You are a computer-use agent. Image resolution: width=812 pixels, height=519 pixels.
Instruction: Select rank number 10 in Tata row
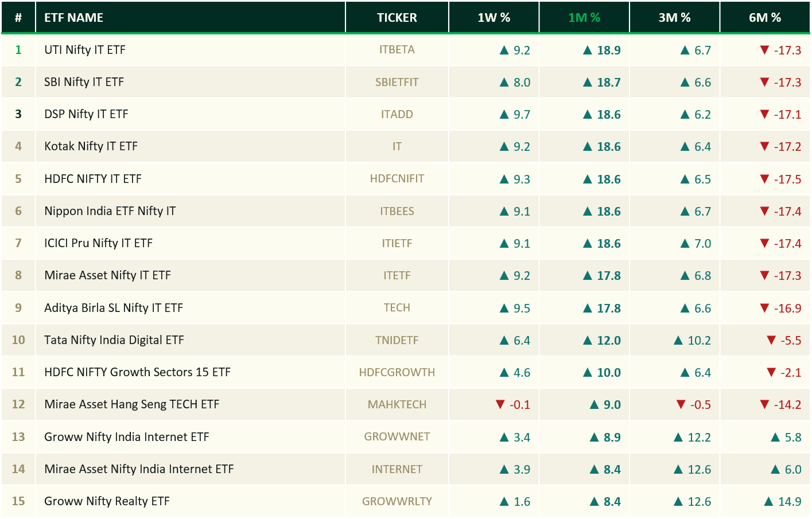tap(18, 340)
